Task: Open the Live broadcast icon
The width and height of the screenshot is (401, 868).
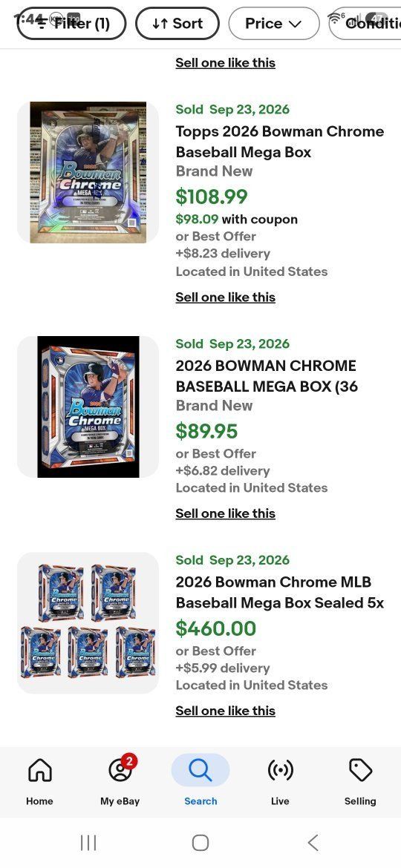Action: click(x=280, y=770)
